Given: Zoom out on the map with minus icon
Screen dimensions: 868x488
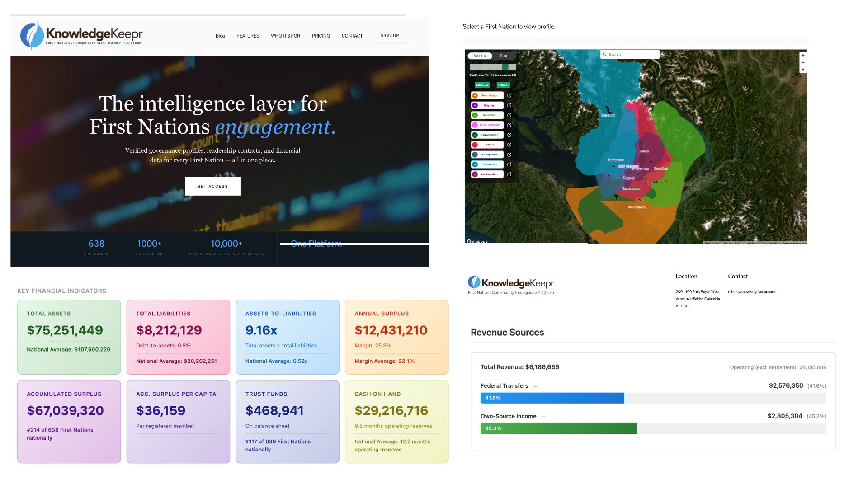Looking at the screenshot, I should click(803, 63).
